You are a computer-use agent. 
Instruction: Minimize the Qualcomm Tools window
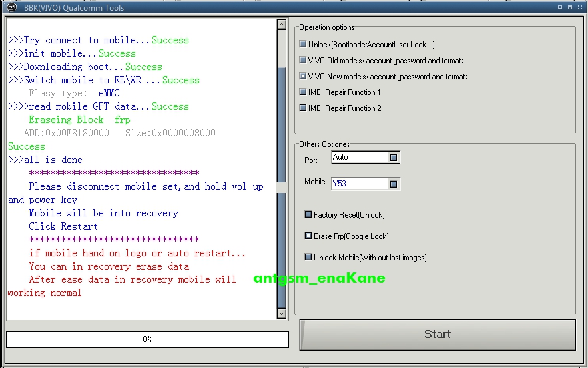click(x=560, y=7)
